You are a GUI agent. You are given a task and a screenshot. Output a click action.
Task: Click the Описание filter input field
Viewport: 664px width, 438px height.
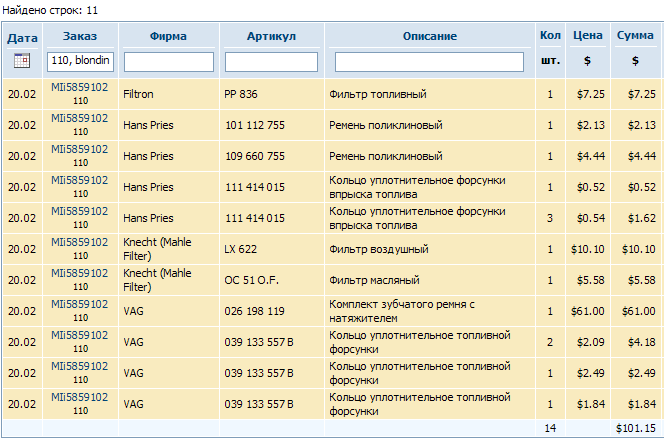click(x=429, y=62)
